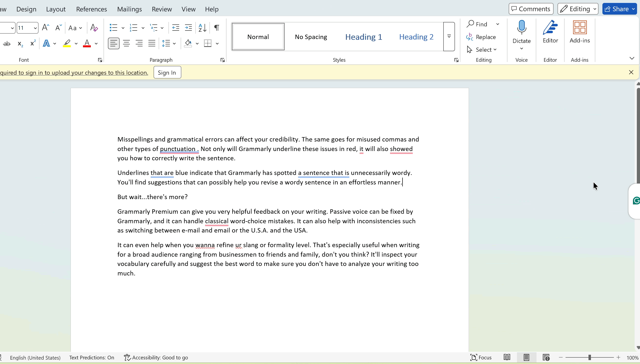Expand the Styles gallery more arrow
Viewport: 640px width, 364px height.
(x=449, y=37)
